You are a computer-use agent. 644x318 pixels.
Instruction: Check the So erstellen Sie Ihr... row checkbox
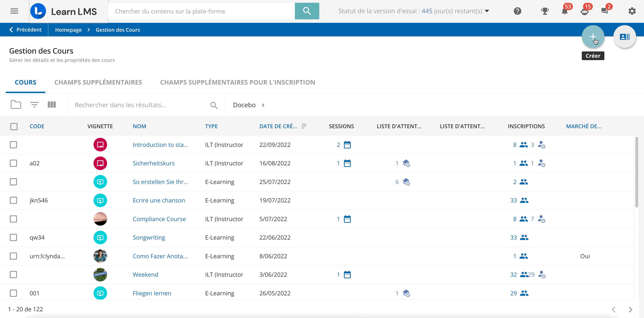(x=13, y=182)
